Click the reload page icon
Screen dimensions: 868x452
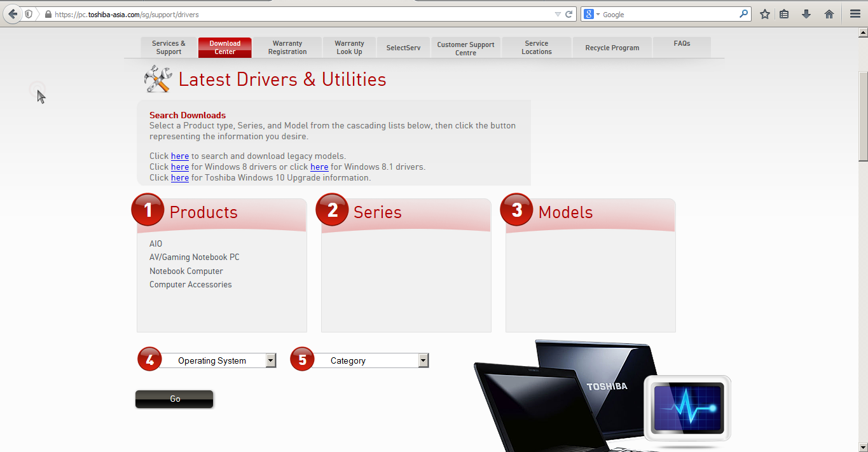pyautogui.click(x=569, y=14)
